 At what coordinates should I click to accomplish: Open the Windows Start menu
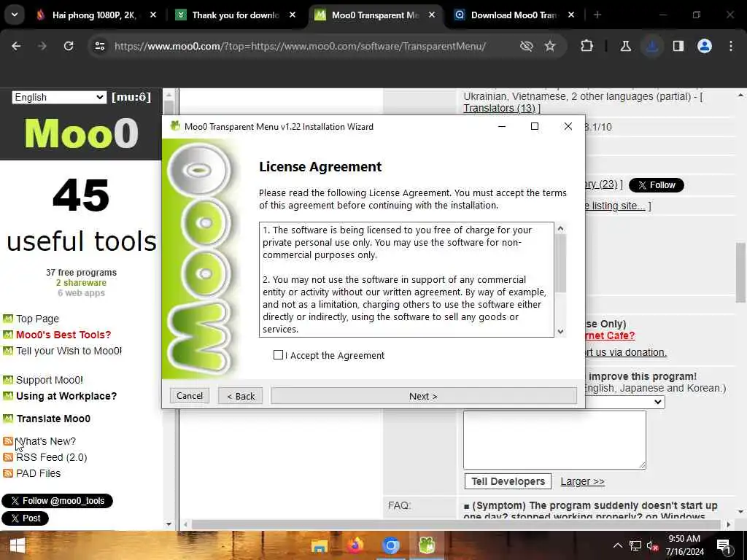click(x=18, y=545)
